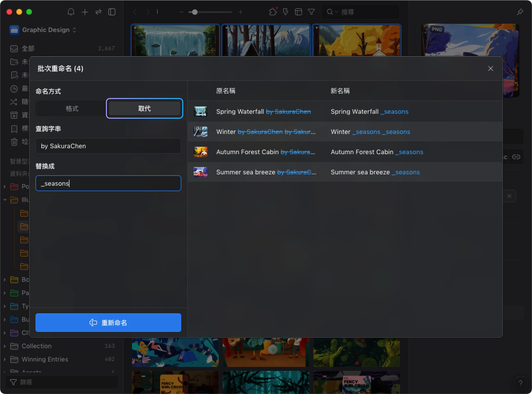Select the Collection folder in sidebar

(x=36, y=346)
